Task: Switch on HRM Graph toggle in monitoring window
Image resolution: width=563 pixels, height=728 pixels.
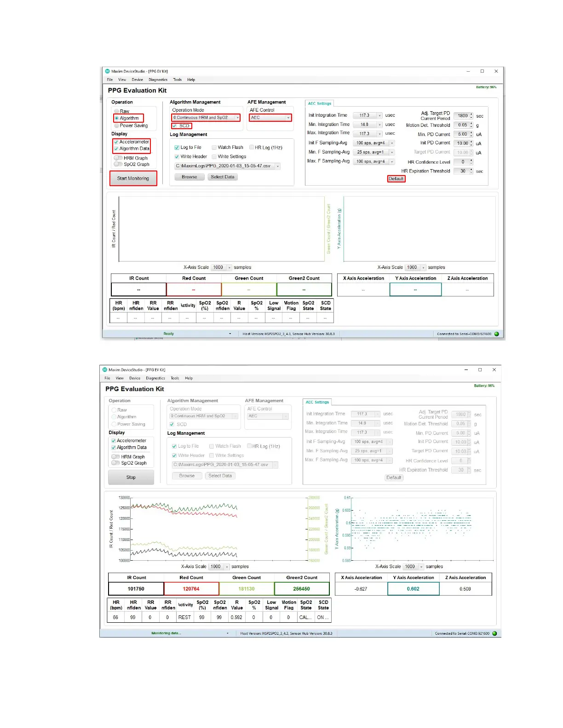Action: point(115,457)
